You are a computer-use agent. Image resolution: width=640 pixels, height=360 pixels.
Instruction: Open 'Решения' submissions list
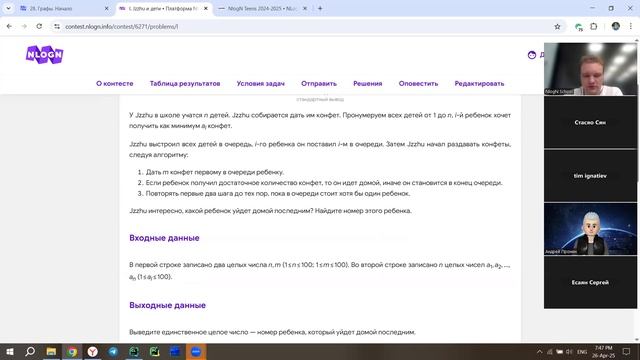(368, 83)
